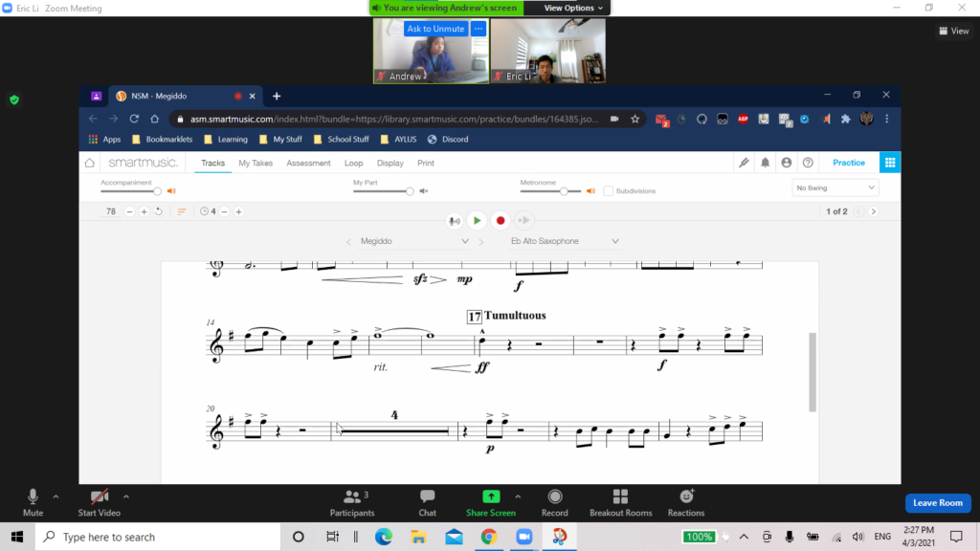Unmute the My Part speaker icon

(x=424, y=191)
